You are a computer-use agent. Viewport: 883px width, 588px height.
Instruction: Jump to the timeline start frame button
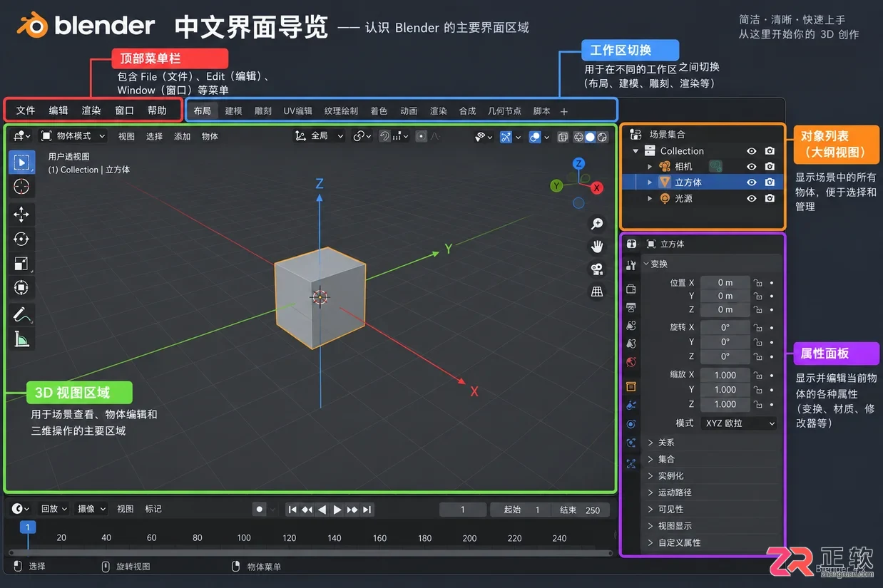[x=292, y=510]
